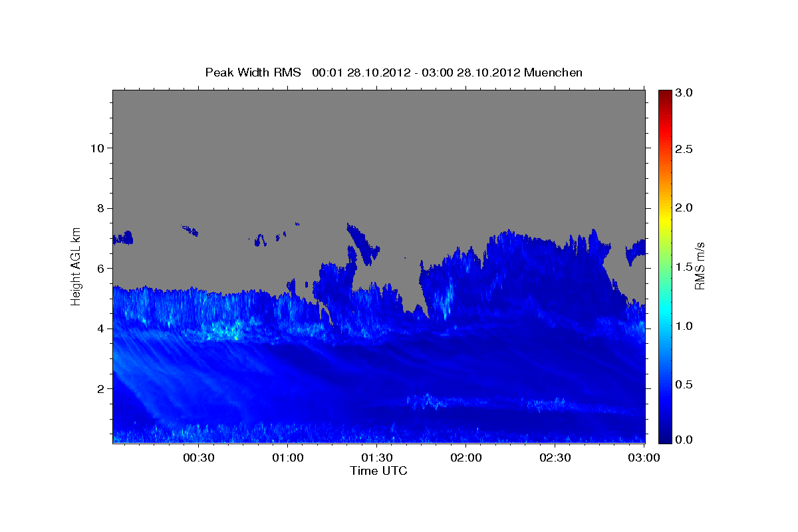798x532 pixels.
Task: Click the 'Height AGL km' axis label
Action: click(x=76, y=266)
